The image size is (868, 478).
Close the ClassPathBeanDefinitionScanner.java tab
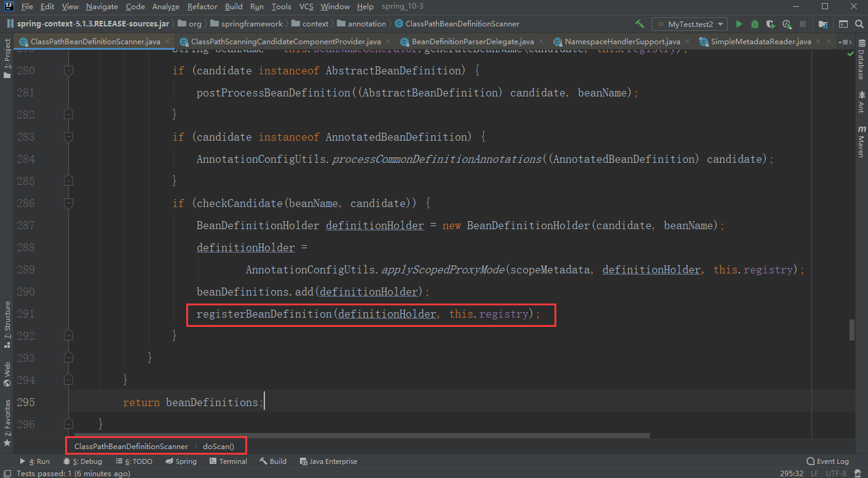click(x=168, y=42)
